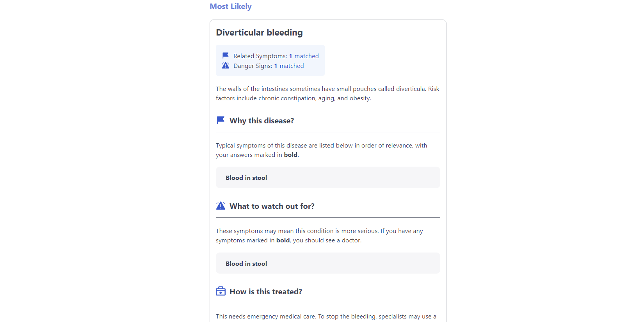The image size is (644, 322).
Task: Select the How is this treated? heading
Action: click(x=265, y=292)
